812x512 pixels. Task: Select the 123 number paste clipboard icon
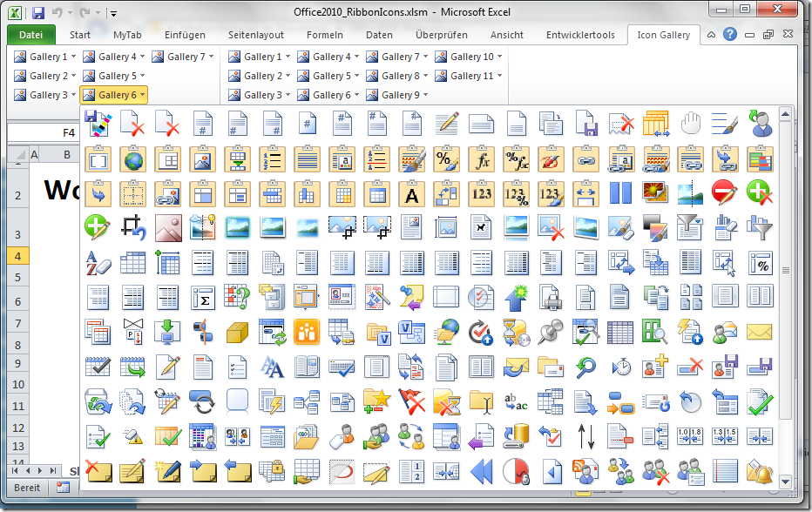(482, 193)
